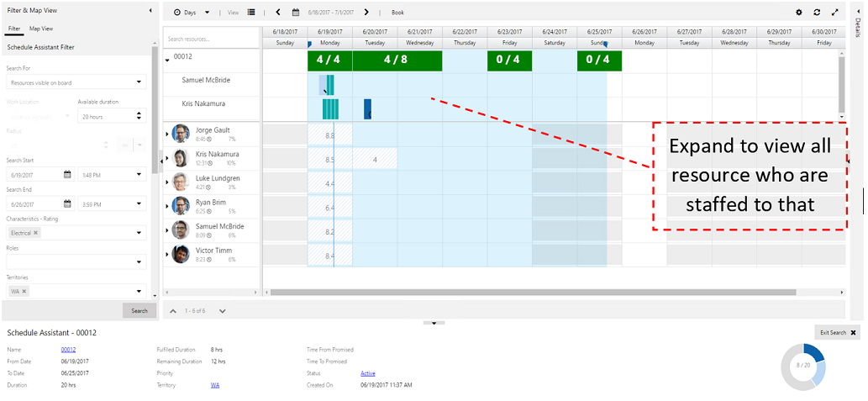Collapse the Filter & Map View panel

point(150,10)
